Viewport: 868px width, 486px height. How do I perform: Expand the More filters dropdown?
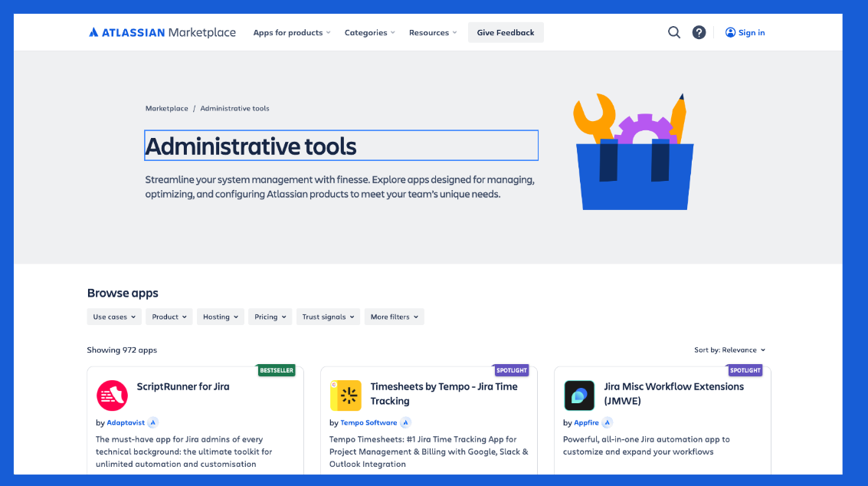[x=394, y=317]
